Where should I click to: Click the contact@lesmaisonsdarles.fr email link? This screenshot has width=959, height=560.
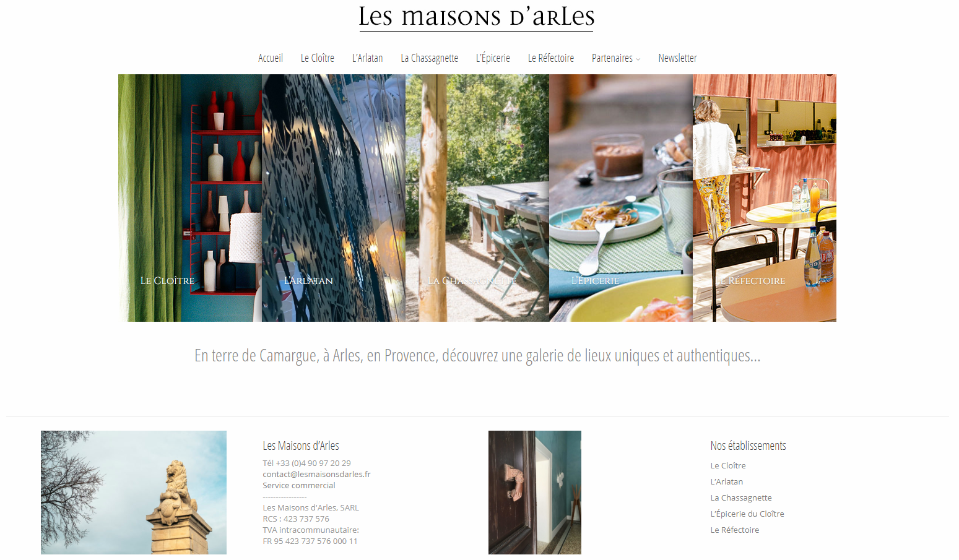point(316,475)
